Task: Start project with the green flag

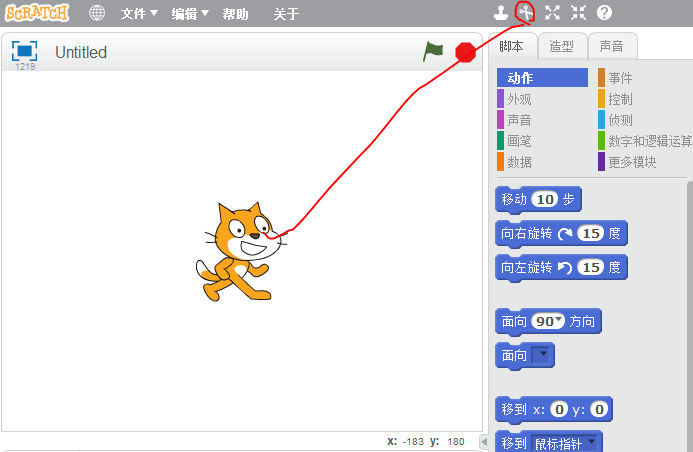Action: tap(433, 51)
